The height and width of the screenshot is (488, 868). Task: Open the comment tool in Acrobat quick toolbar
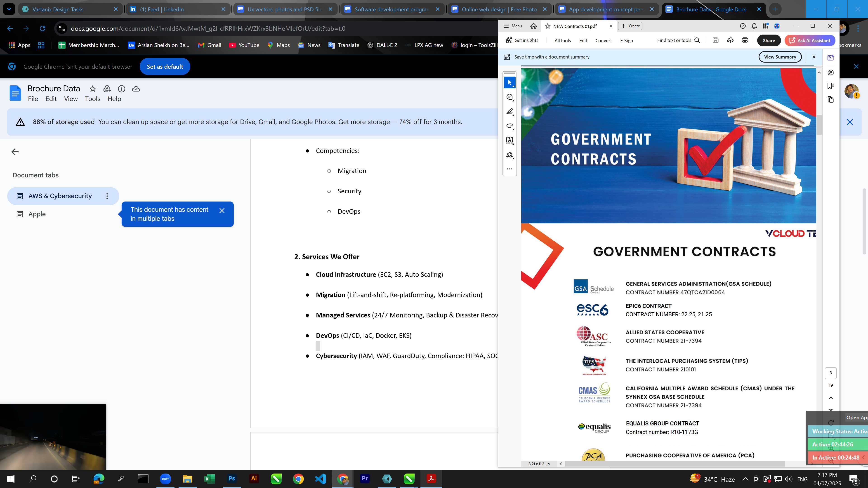click(x=509, y=97)
